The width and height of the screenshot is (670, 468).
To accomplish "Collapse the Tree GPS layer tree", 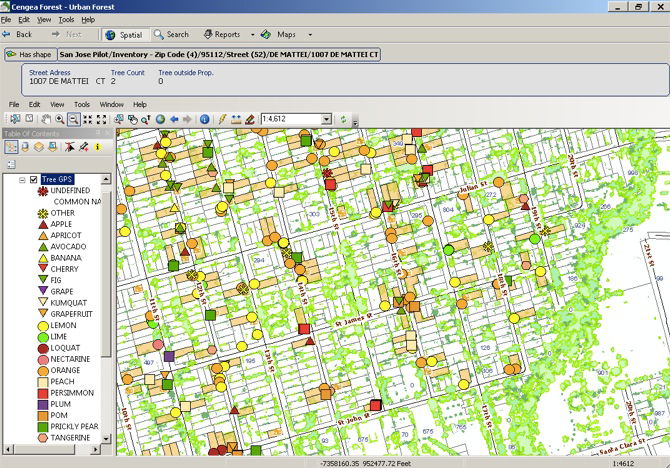I will [22, 179].
